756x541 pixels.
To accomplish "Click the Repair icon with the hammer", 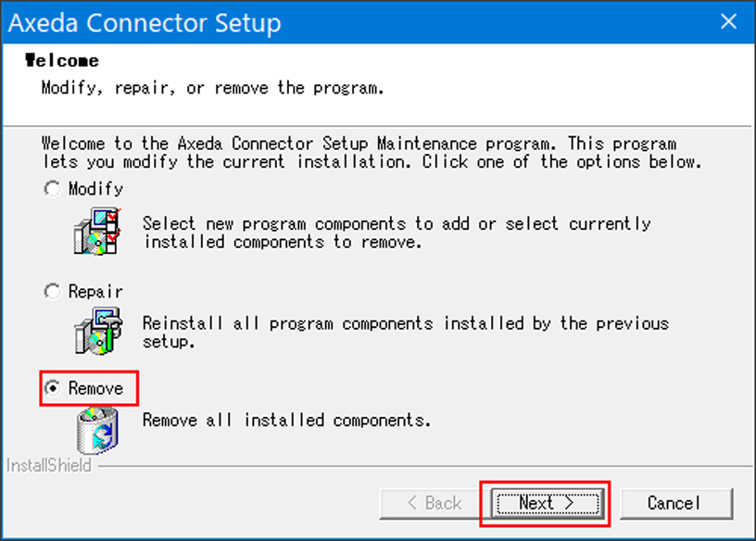I will (x=98, y=332).
